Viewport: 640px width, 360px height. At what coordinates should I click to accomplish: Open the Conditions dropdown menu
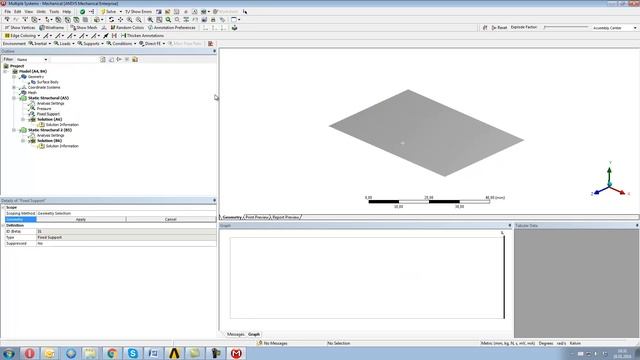click(121, 44)
